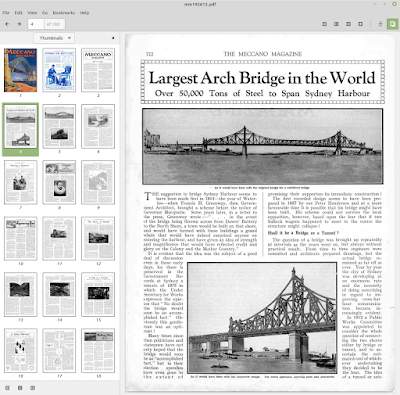
Task: Toggle the highlighted green button in the toolbar
Action: (392, 24)
